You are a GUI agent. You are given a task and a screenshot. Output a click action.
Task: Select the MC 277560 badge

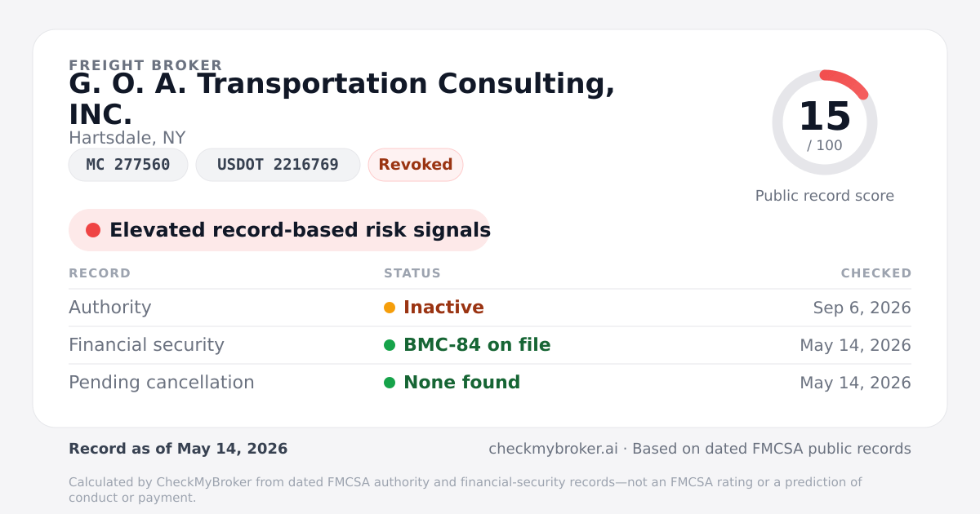point(128,165)
